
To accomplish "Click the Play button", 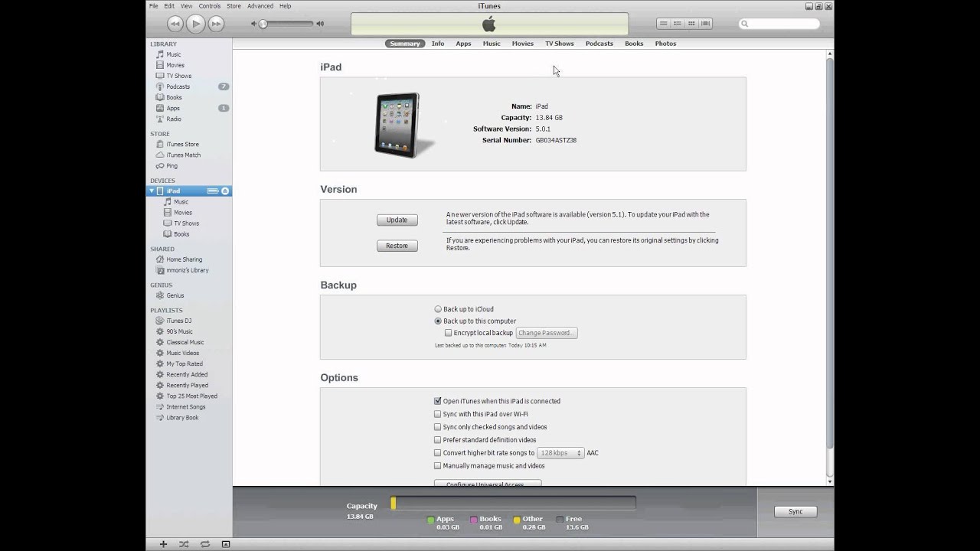I will [x=196, y=24].
